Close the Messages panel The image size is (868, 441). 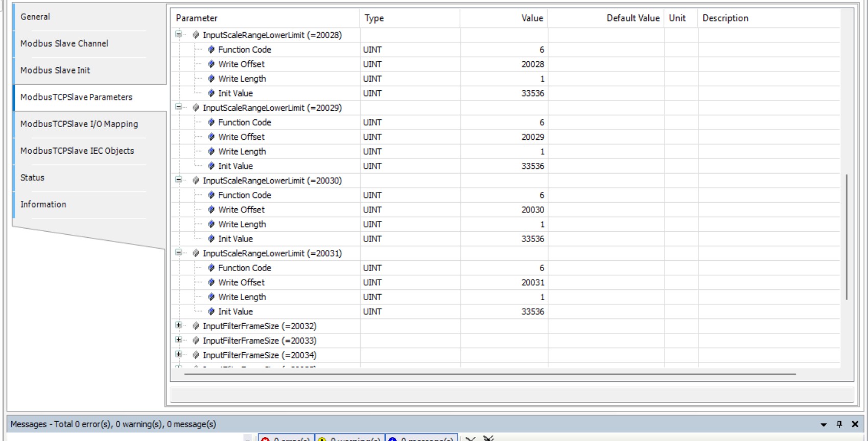click(x=855, y=424)
